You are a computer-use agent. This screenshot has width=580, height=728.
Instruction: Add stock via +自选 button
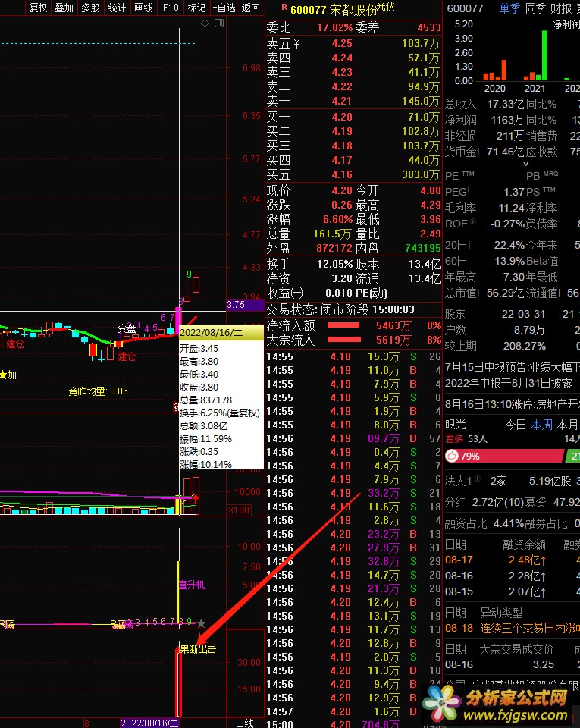click(224, 8)
